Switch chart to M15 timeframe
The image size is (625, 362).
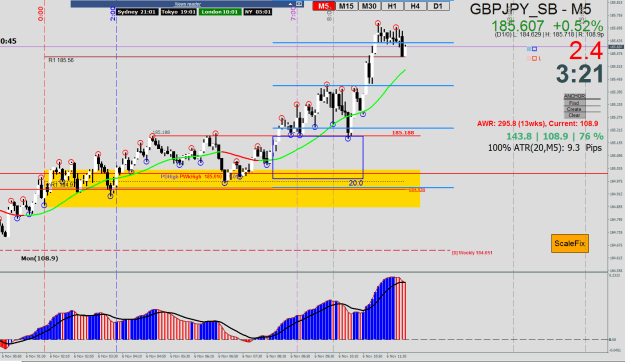pos(346,6)
